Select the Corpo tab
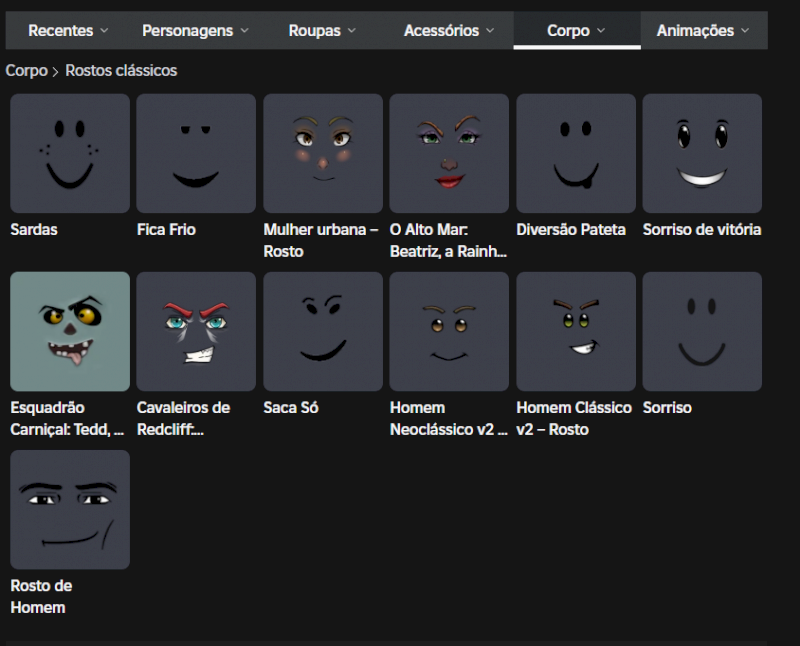800x646 pixels. [x=577, y=31]
